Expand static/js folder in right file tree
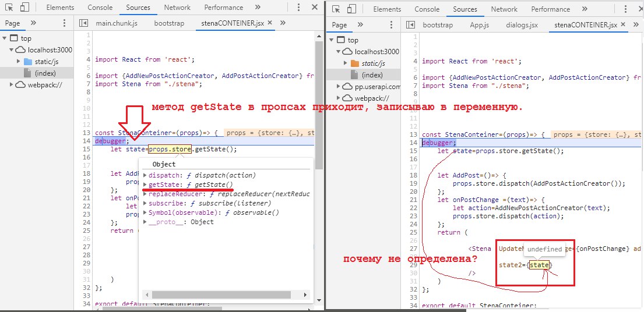This screenshot has height=312, width=644. coord(346,63)
